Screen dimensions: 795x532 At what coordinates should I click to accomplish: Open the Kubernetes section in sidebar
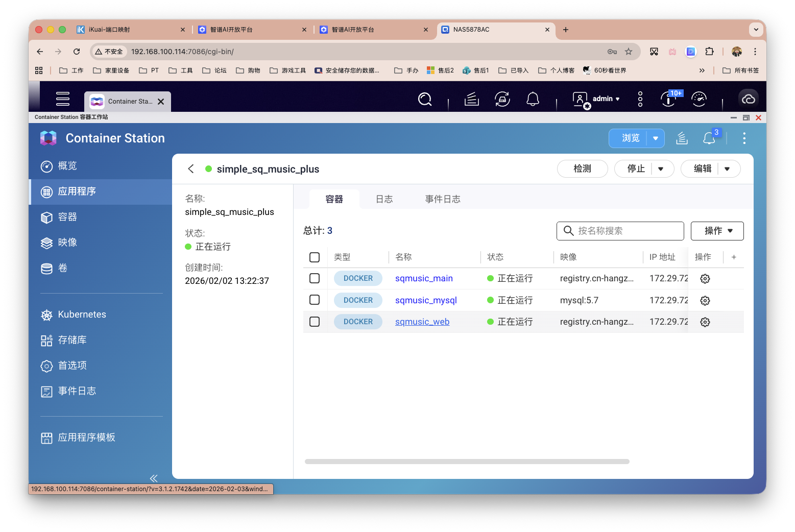pyautogui.click(x=82, y=315)
